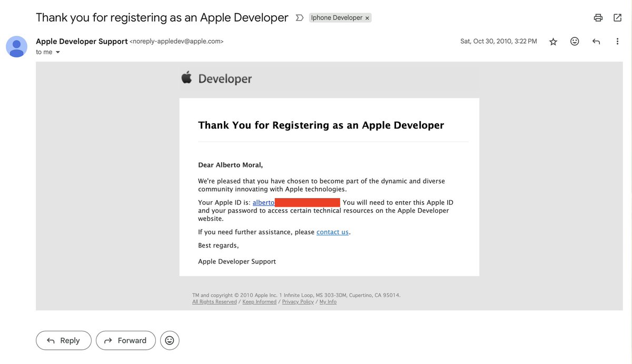Click sender name Apple Developer Support
The width and height of the screenshot is (632, 364).
82,41
